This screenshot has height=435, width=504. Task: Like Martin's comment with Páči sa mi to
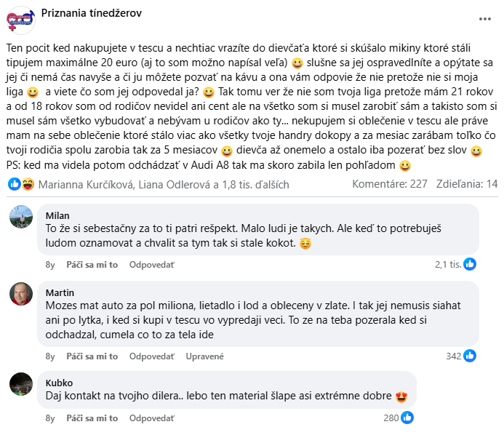92,356
